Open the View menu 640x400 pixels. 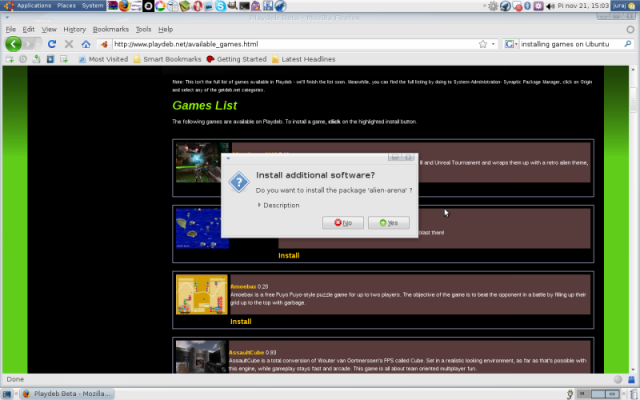coord(49,29)
